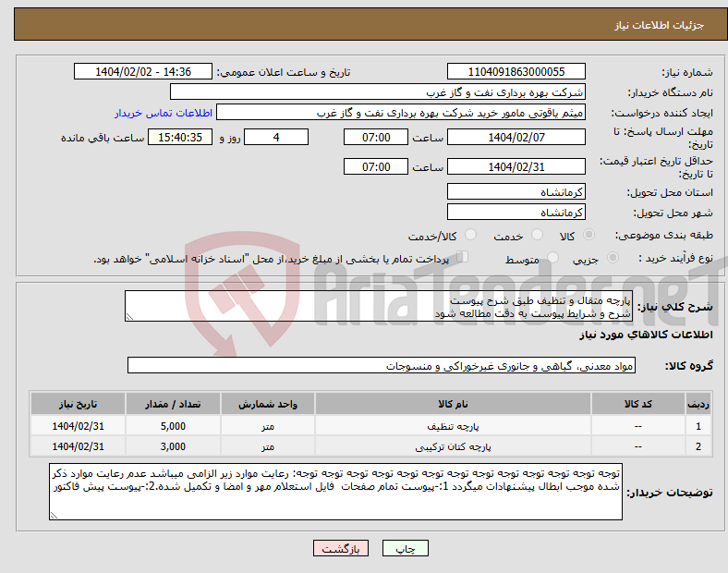Click the ردیف column header
The height and width of the screenshot is (573, 728).
[x=698, y=404]
